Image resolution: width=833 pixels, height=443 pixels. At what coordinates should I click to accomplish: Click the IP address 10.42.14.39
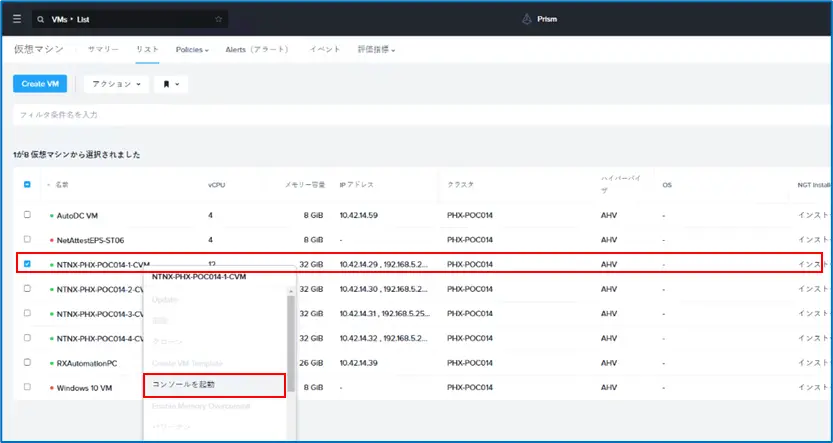coord(359,363)
